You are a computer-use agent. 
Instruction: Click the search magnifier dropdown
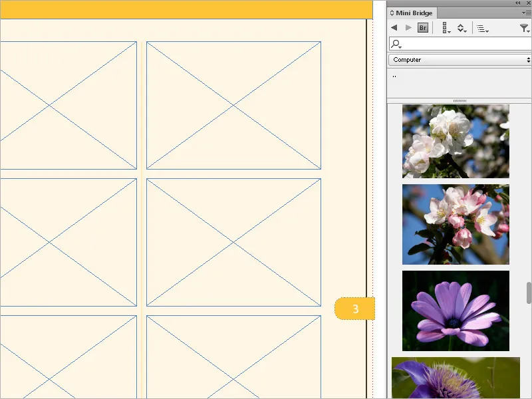(396, 44)
